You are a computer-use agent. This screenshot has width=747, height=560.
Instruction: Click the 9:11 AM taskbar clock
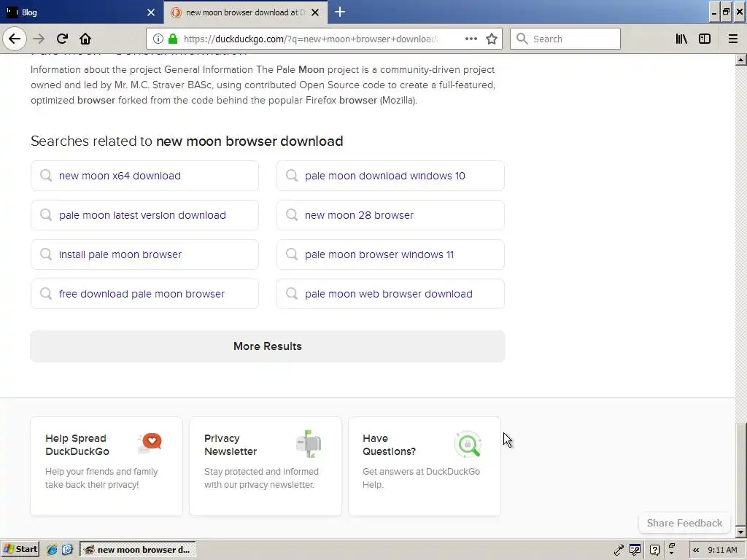coord(722,550)
